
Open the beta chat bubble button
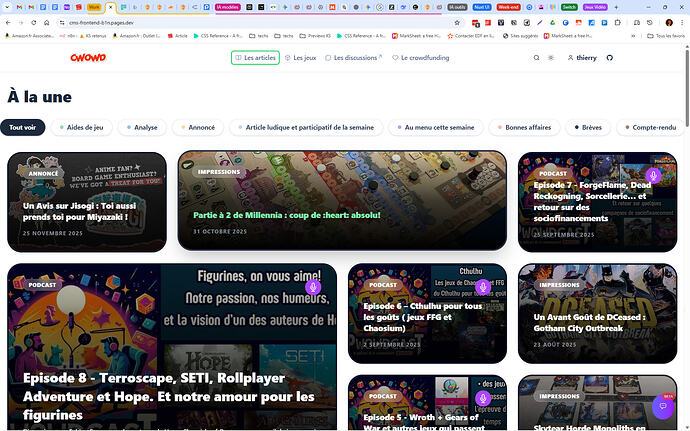[x=663, y=406]
